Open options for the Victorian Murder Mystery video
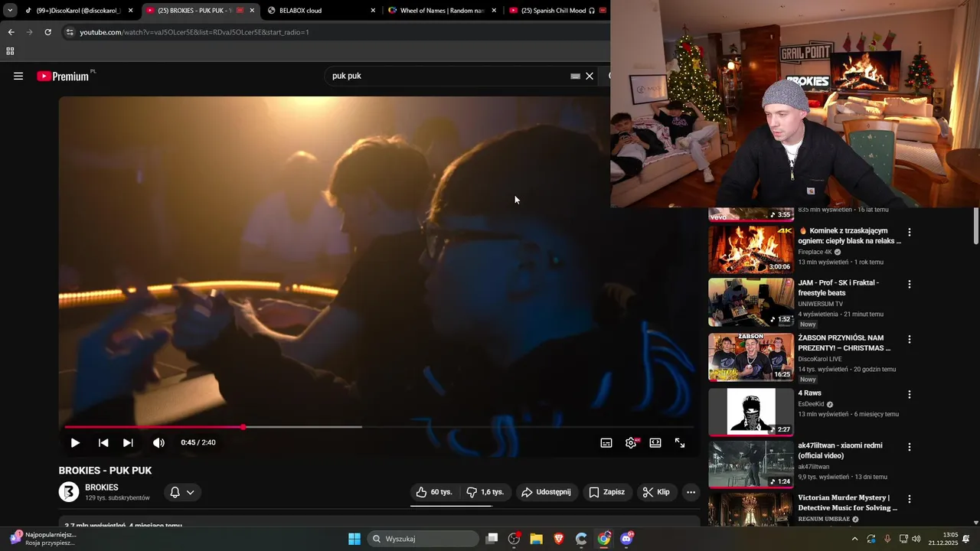The width and height of the screenshot is (980, 551). point(910,498)
